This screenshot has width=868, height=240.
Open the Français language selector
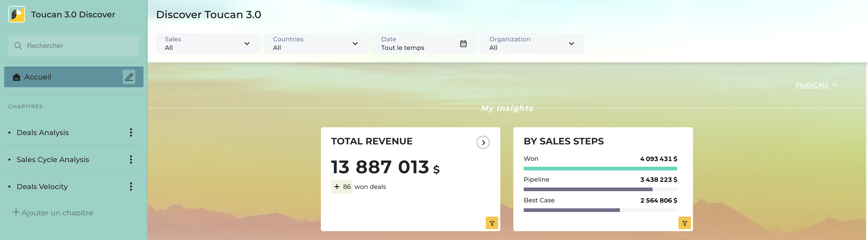815,85
